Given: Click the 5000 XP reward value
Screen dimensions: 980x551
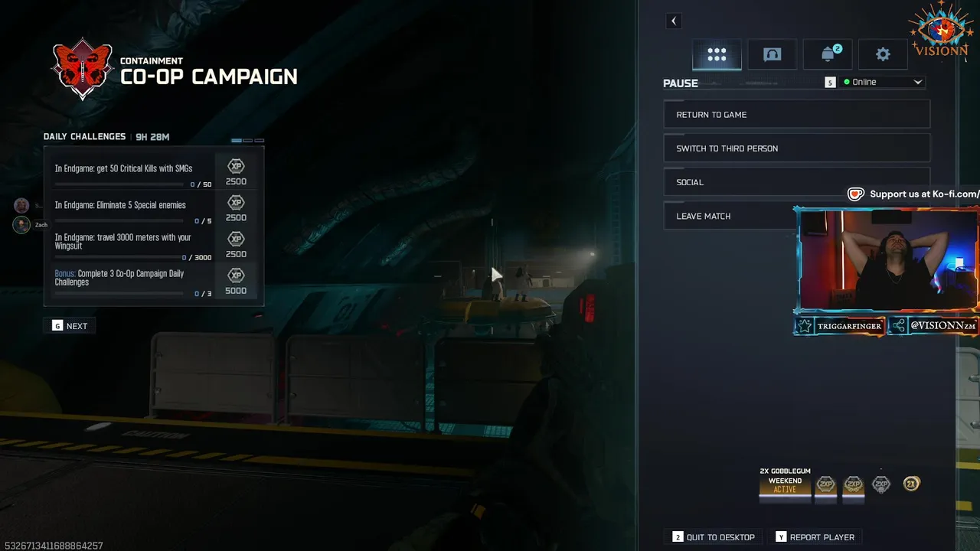Looking at the screenshot, I should coord(236,291).
